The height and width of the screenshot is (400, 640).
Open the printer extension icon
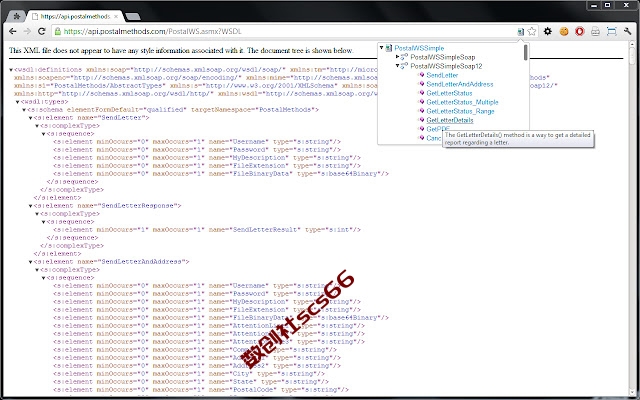coord(596,31)
